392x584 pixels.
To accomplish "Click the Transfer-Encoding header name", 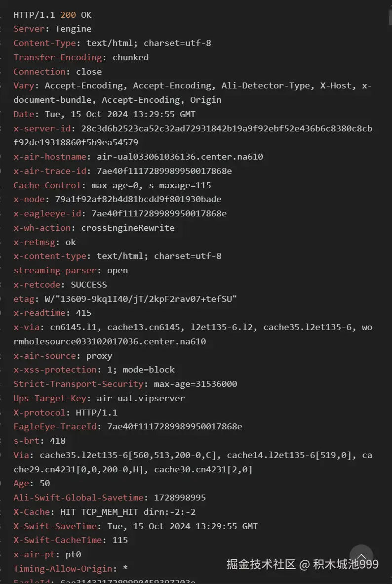I will pyautogui.click(x=57, y=57).
